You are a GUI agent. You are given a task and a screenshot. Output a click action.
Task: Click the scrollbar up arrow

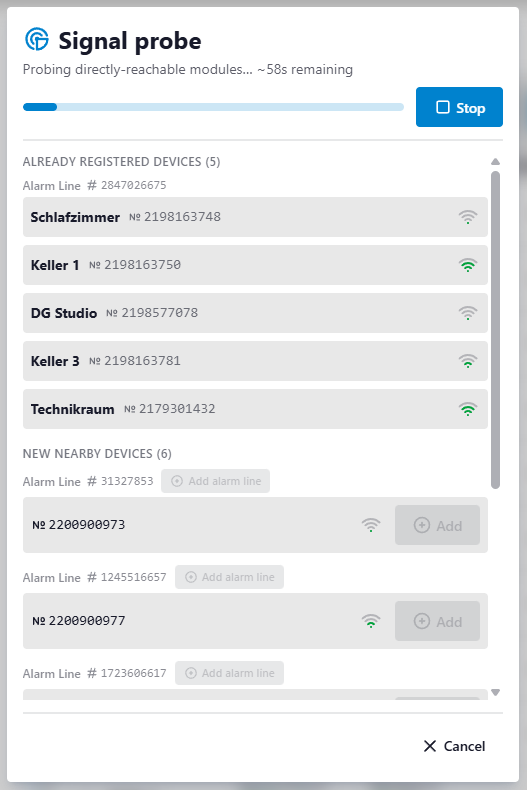coord(495,162)
